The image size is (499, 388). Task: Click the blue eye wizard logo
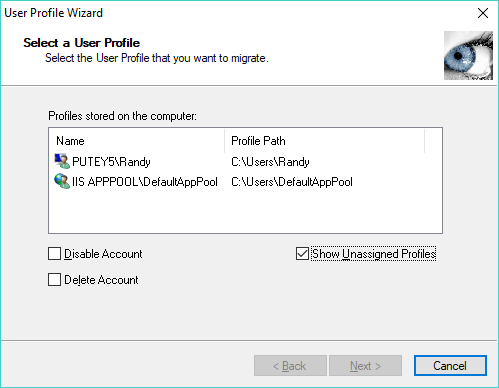468,55
